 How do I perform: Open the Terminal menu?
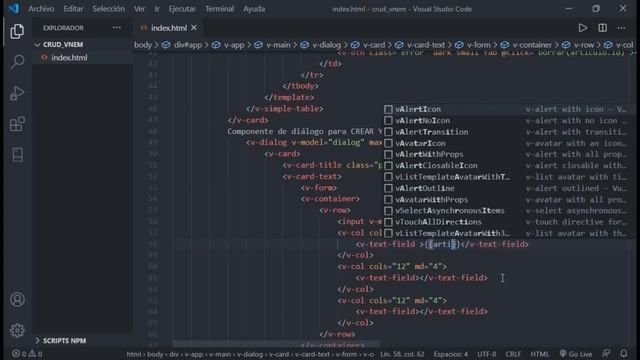pyautogui.click(x=220, y=9)
